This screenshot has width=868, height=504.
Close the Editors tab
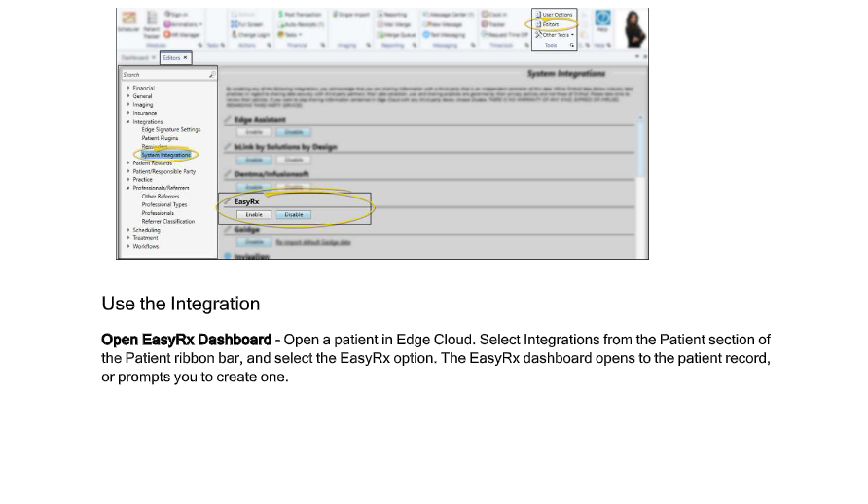(x=186, y=57)
